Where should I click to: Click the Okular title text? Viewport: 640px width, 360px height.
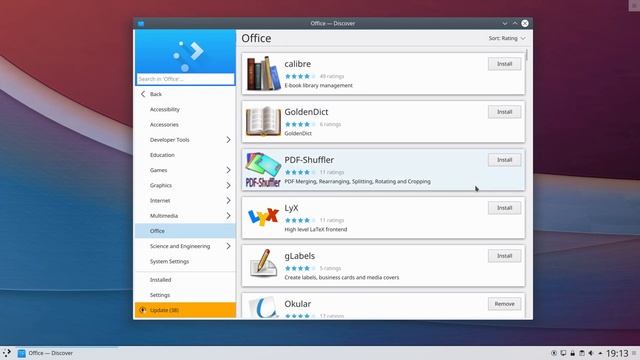coord(298,304)
